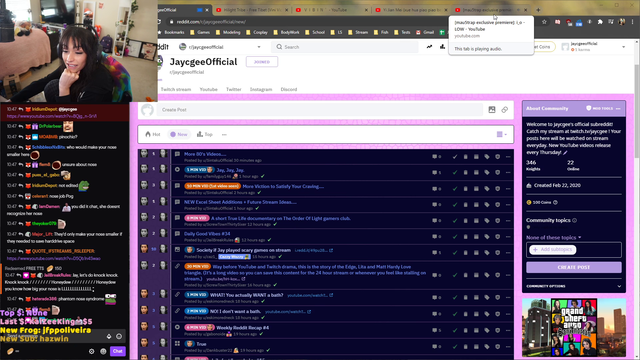640x360 pixels.
Task: Click the CREATE POST button in sidebar
Action: click(573, 267)
